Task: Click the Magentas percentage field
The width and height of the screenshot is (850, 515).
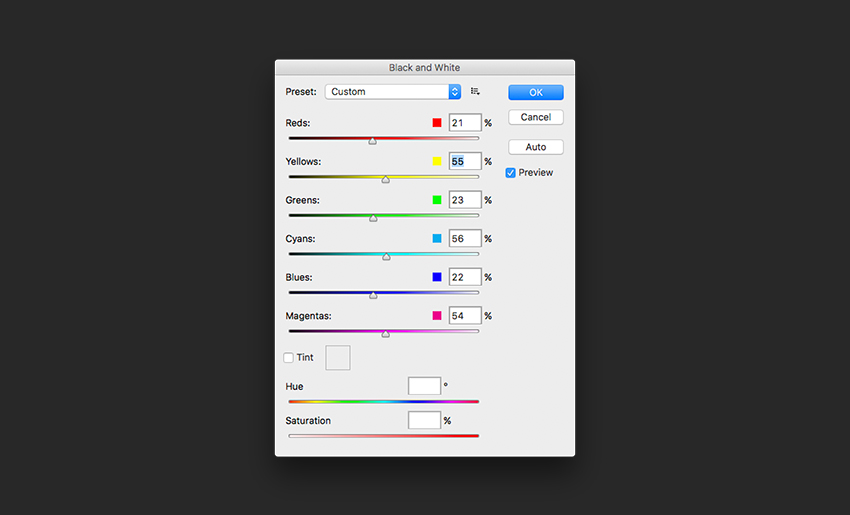Action: (465, 316)
